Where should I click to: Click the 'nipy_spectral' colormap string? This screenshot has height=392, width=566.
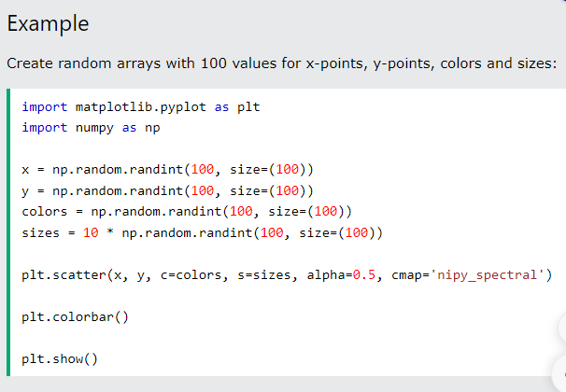(x=491, y=274)
